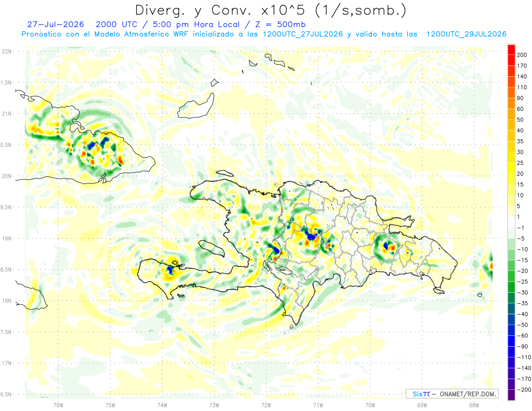Click the '21N' latitude axis label
This screenshot has width=532, height=411.
(x=7, y=114)
